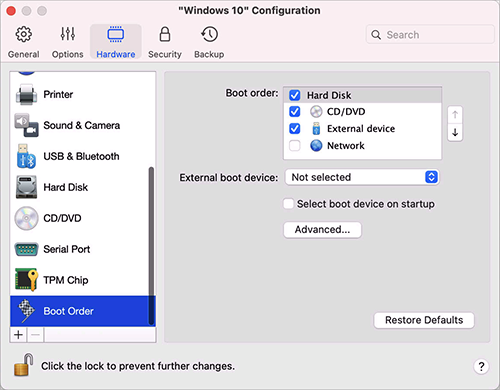This screenshot has width=500, height=390.
Task: Click the Hard Disk drive icon in sidebar
Action: (x=26, y=187)
